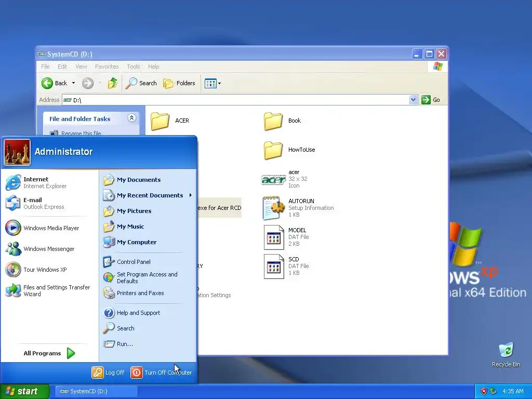Select SCD DAT file
Screen dimensions: 532x399
[x=287, y=266]
